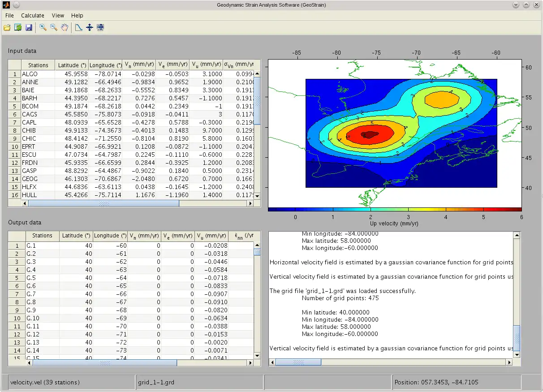
Task: Click the Up velocity color bar
Action: 395,209
